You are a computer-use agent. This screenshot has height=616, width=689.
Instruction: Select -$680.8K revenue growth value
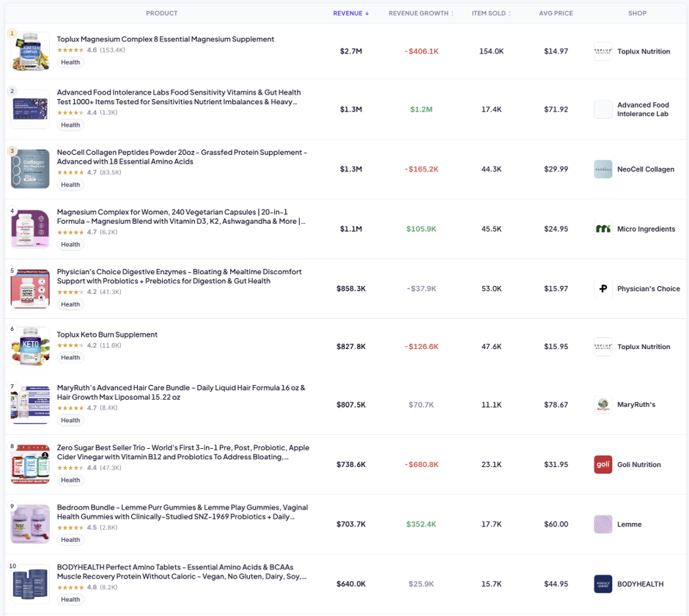coord(421,465)
